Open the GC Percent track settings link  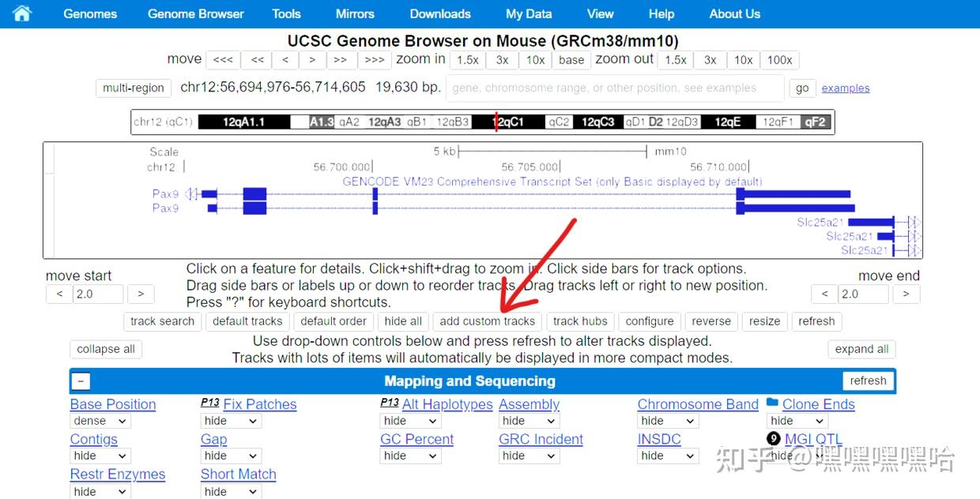point(416,439)
